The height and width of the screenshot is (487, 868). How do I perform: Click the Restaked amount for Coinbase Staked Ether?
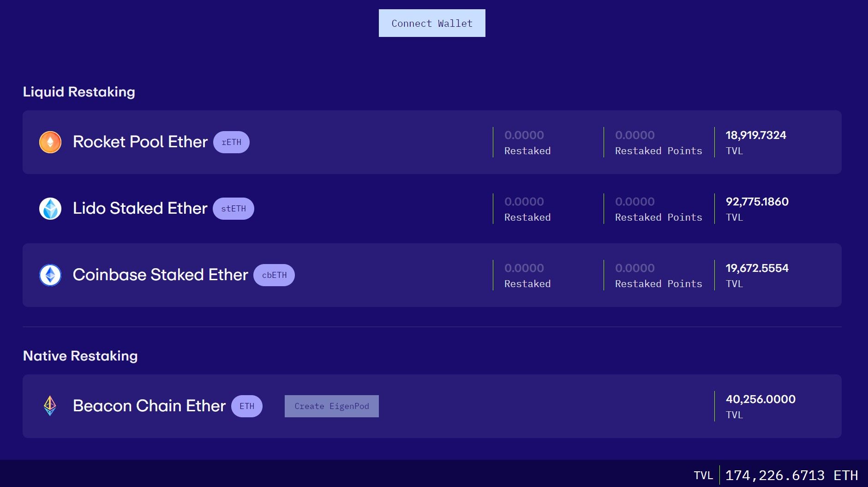coord(524,268)
